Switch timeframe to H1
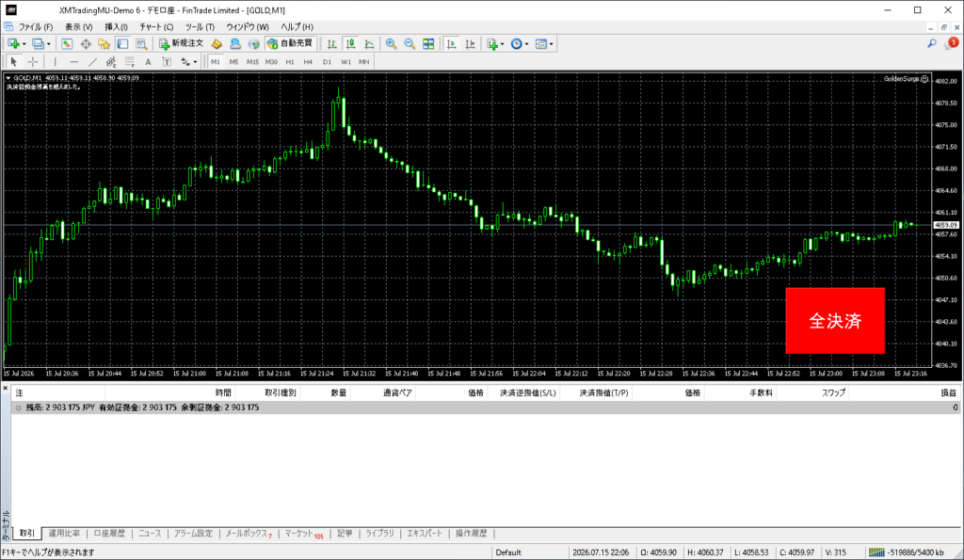 (x=290, y=61)
